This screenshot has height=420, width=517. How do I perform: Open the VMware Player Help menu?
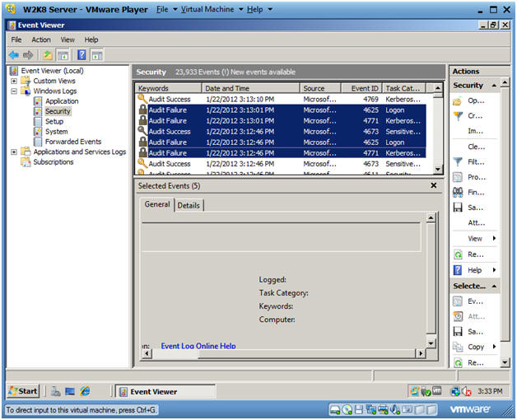click(x=259, y=9)
